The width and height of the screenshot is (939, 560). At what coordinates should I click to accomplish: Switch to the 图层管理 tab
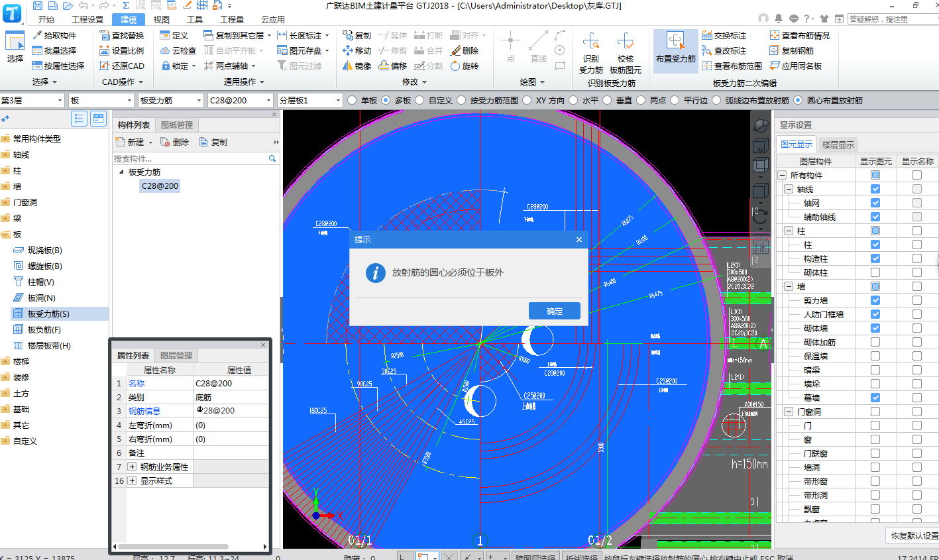(x=176, y=356)
